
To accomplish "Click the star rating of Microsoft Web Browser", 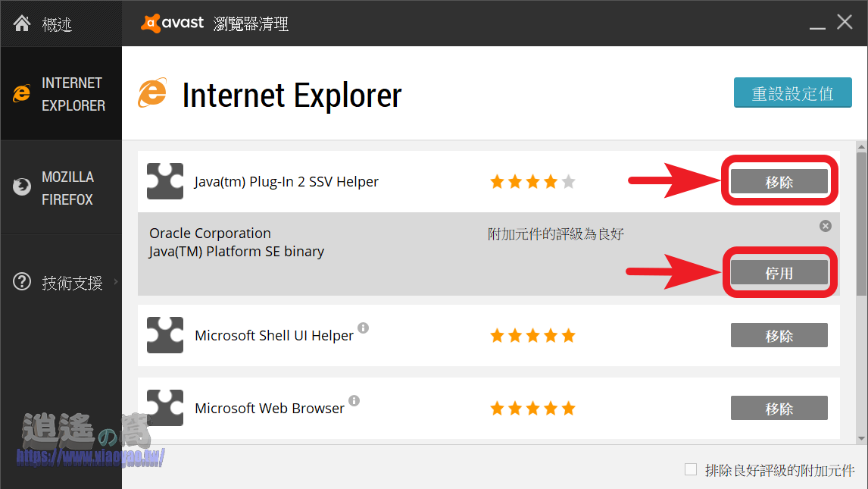I will 532,409.
